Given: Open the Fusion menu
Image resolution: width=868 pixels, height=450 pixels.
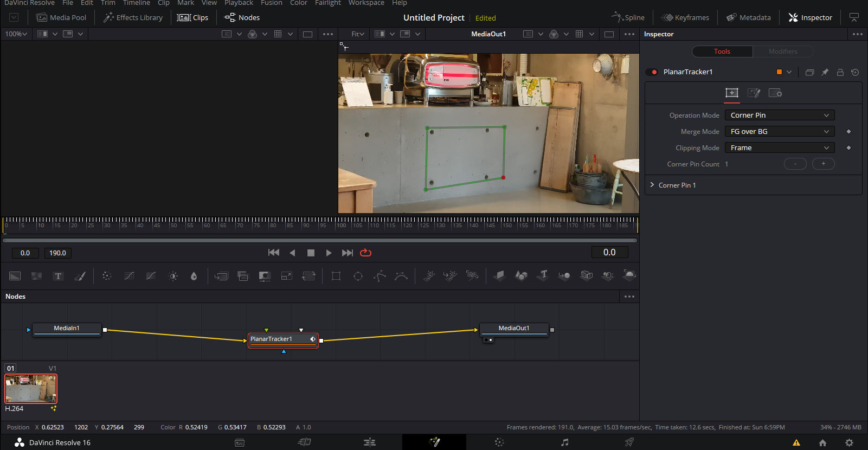Looking at the screenshot, I should coord(271,3).
